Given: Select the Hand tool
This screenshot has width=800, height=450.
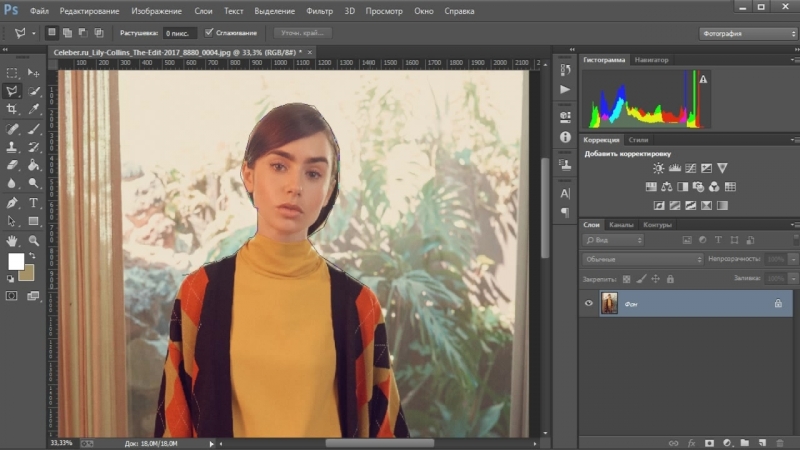Looking at the screenshot, I should coord(12,241).
